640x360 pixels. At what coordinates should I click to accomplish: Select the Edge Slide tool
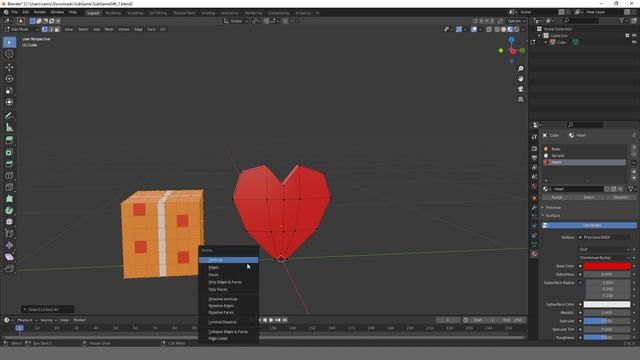(x=9, y=234)
